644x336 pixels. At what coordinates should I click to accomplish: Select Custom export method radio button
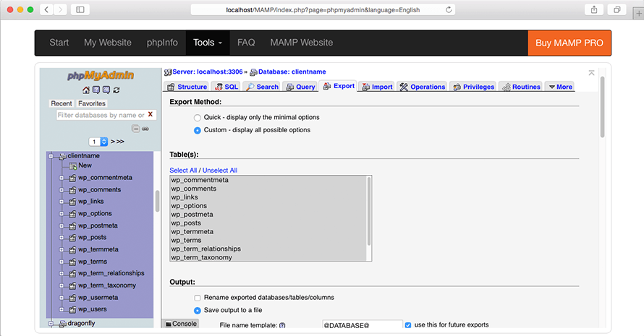click(198, 131)
